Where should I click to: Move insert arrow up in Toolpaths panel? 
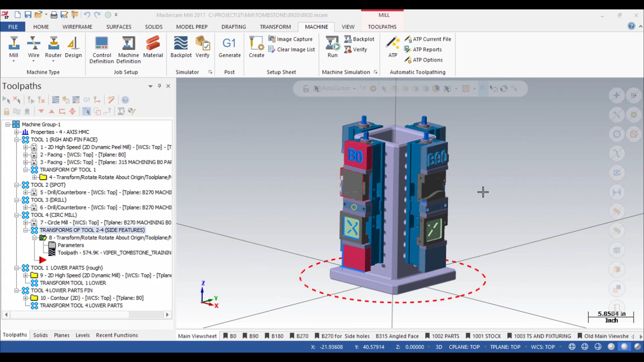[52, 111]
